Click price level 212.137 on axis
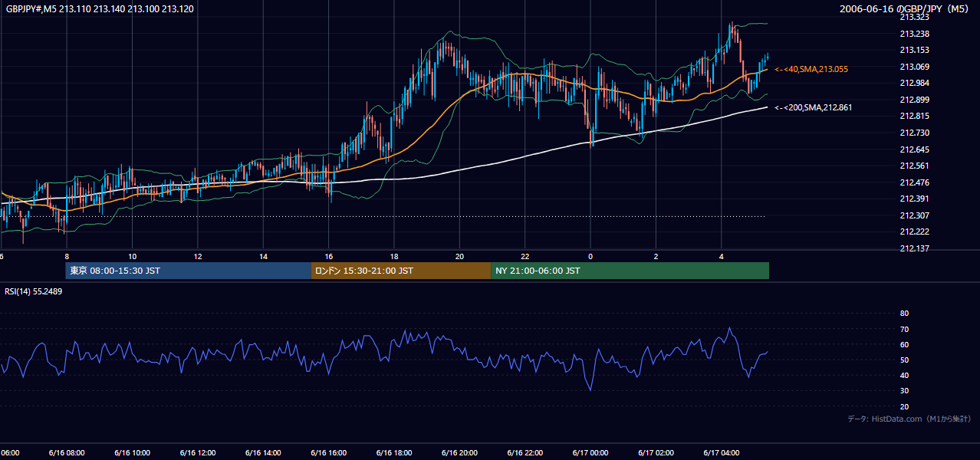The height and width of the screenshot is (460, 980). click(914, 248)
